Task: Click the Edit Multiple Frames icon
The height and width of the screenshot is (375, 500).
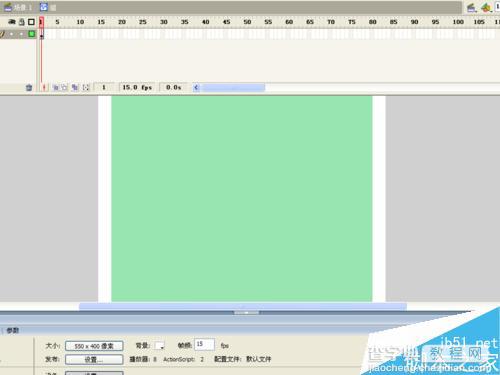Action: coord(75,87)
